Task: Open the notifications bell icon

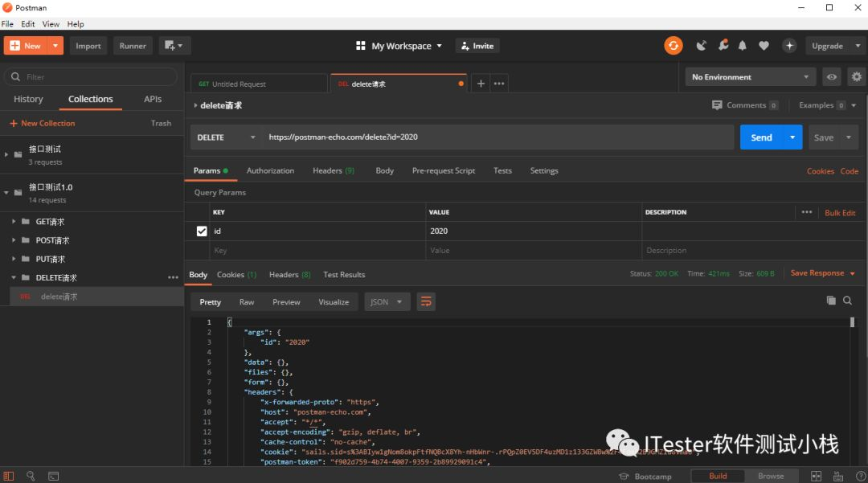Action: click(x=743, y=46)
